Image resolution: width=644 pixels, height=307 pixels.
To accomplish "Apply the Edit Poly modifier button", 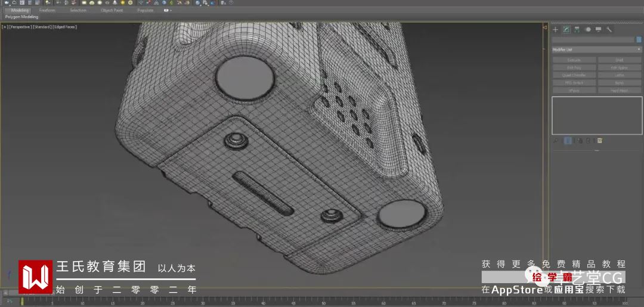I will click(574, 68).
